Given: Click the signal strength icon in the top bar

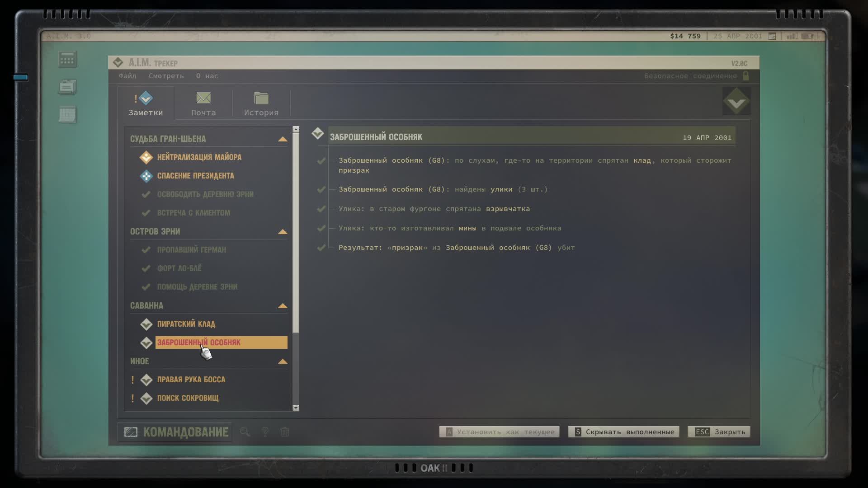Looking at the screenshot, I should [x=792, y=36].
